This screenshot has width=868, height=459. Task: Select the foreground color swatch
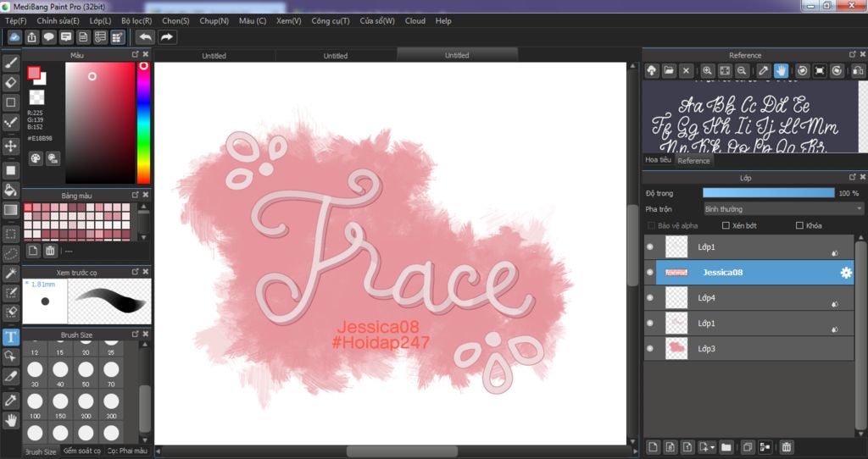pyautogui.click(x=34, y=73)
